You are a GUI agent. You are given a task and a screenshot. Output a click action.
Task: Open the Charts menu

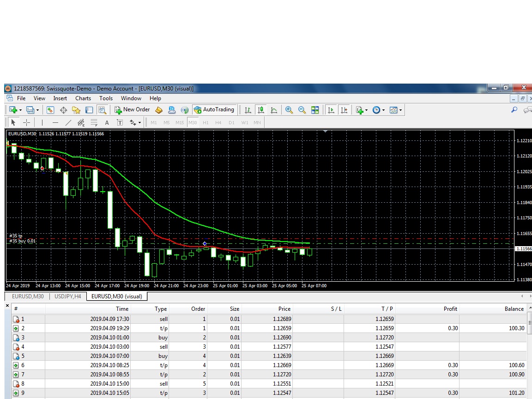coord(83,98)
